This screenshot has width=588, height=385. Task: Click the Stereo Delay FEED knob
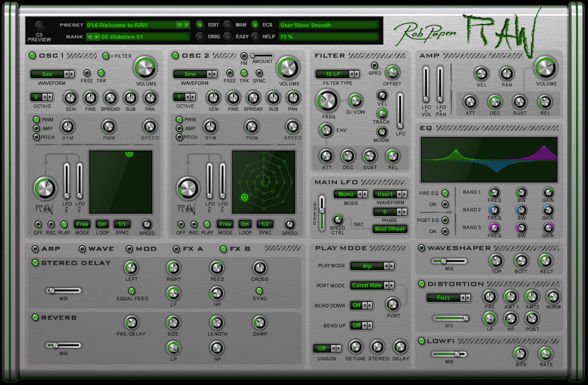(x=217, y=268)
